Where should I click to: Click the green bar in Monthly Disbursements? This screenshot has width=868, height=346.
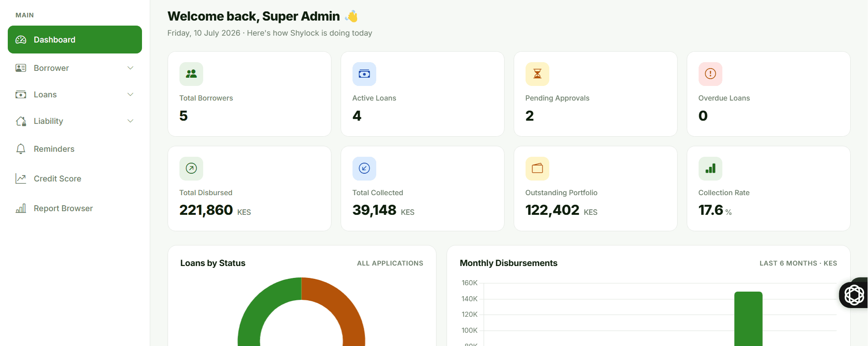pyautogui.click(x=748, y=319)
